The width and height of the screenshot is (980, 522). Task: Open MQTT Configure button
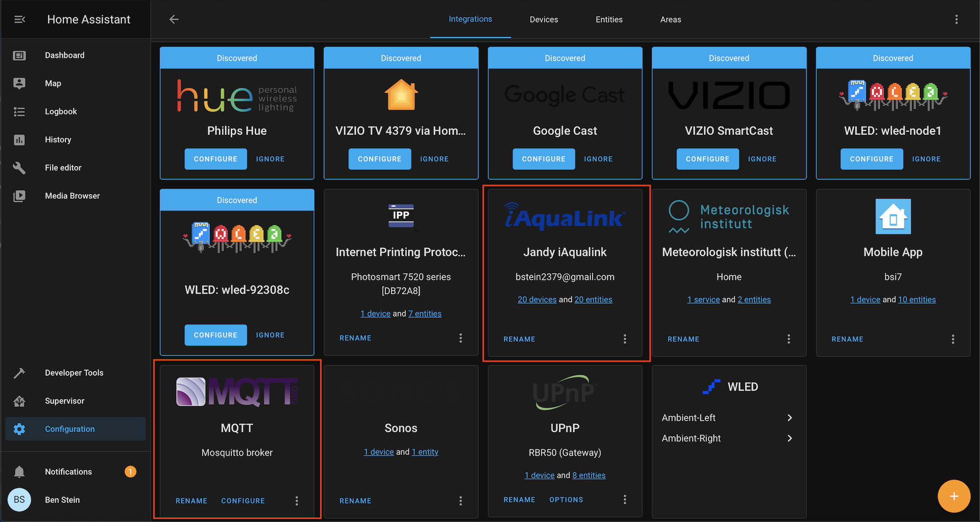click(x=243, y=501)
